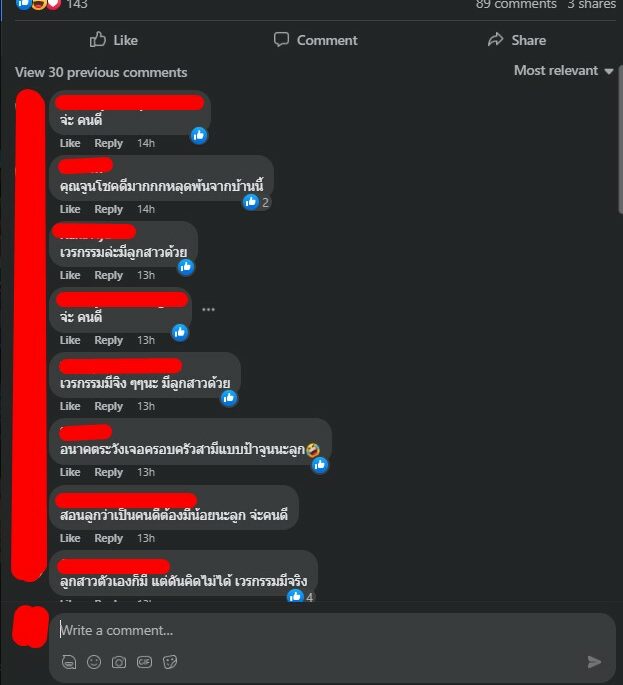Click the Like thumbs-up post button

114,40
